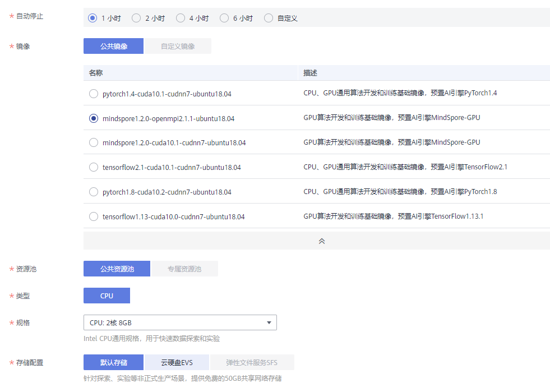Open the 规格 CPU: 2核 8GB dropdown
Image resolution: width=550 pixels, height=392 pixels.
180,322
